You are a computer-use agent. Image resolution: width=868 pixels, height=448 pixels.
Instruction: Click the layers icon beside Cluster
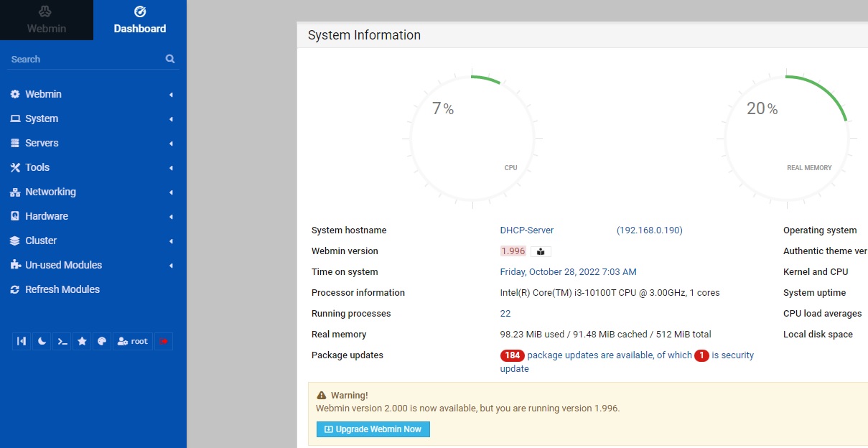pyautogui.click(x=15, y=241)
